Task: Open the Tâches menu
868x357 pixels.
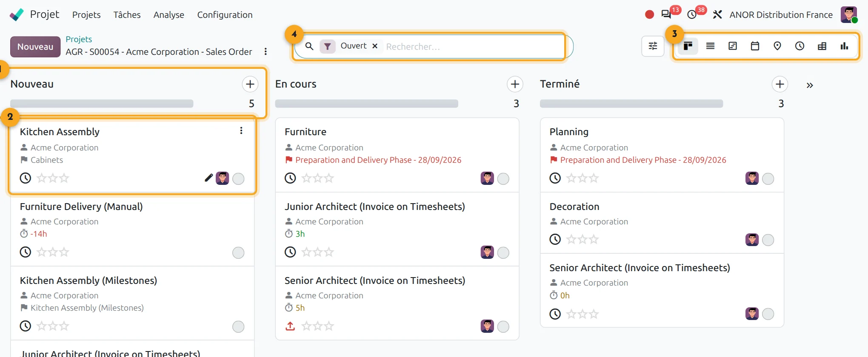Action: 127,14
